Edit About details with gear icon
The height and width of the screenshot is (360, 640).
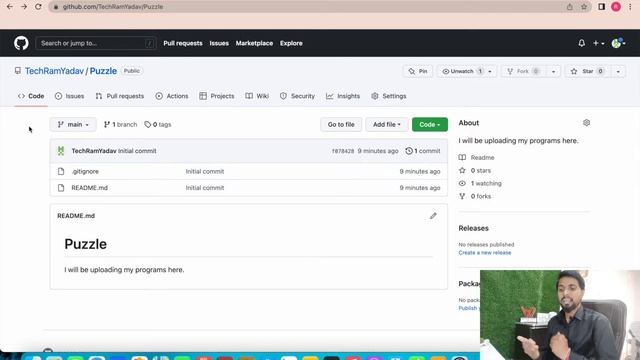click(x=587, y=122)
